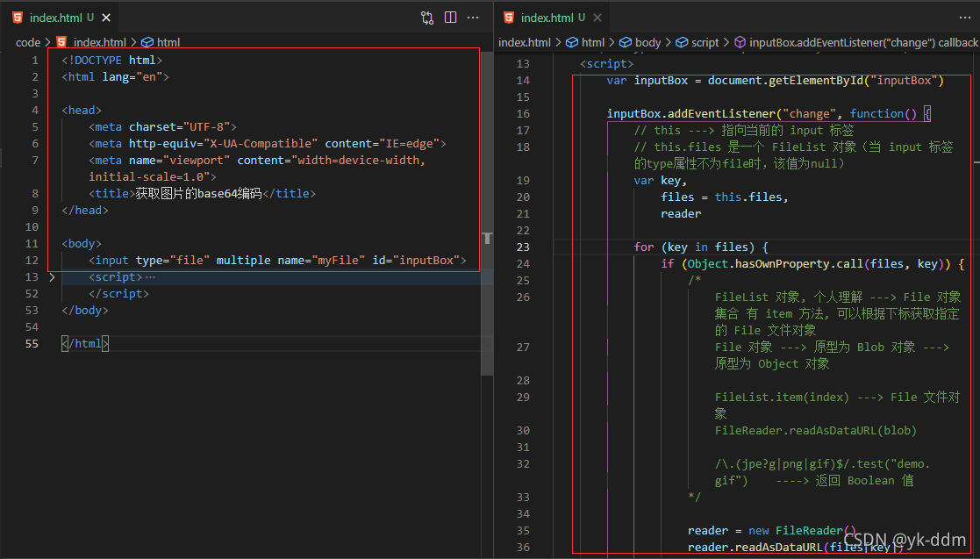
Task: Click the closing </html> tag
Action: pyautogui.click(x=85, y=344)
